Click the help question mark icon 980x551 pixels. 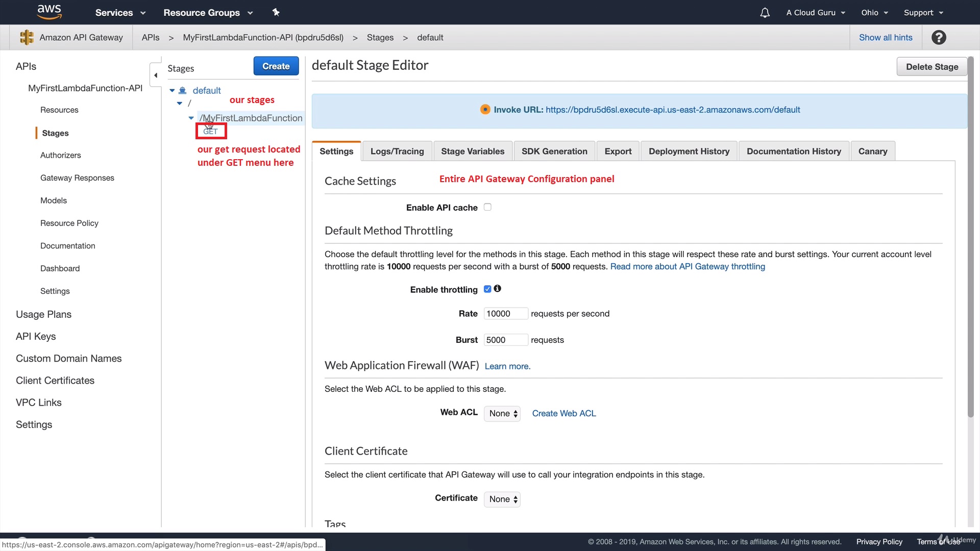[939, 37]
